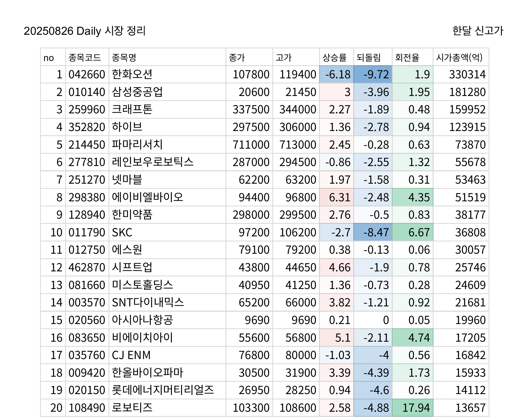
Task: Click the 회전율 value "1.95"
Action: pos(419,92)
